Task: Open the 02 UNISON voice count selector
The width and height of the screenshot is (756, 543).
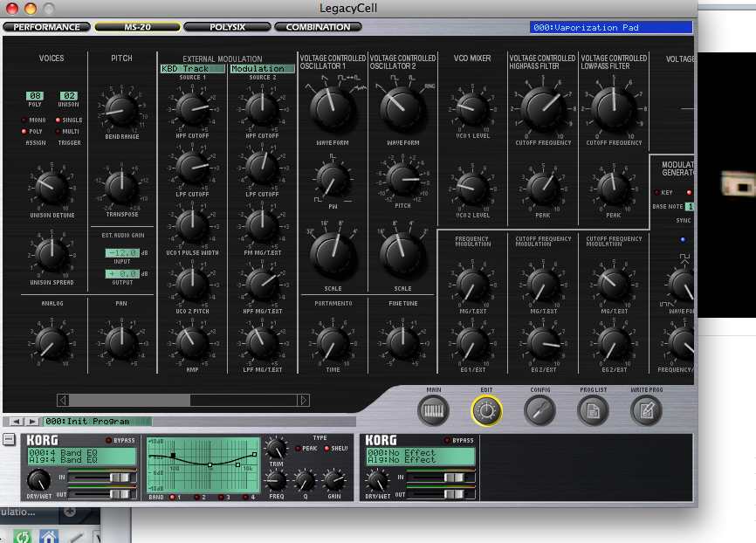Action: coord(69,96)
